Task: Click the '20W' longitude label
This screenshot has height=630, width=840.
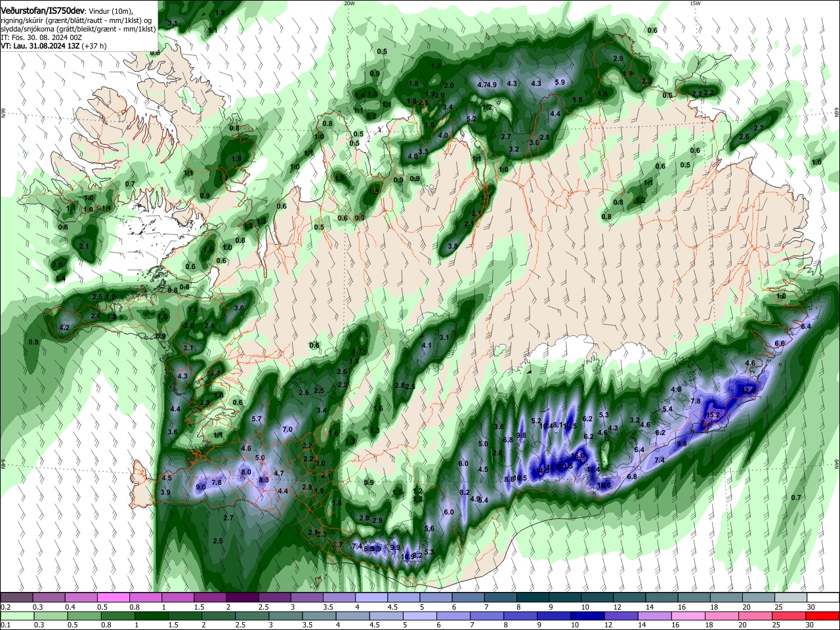Action: 349,3
